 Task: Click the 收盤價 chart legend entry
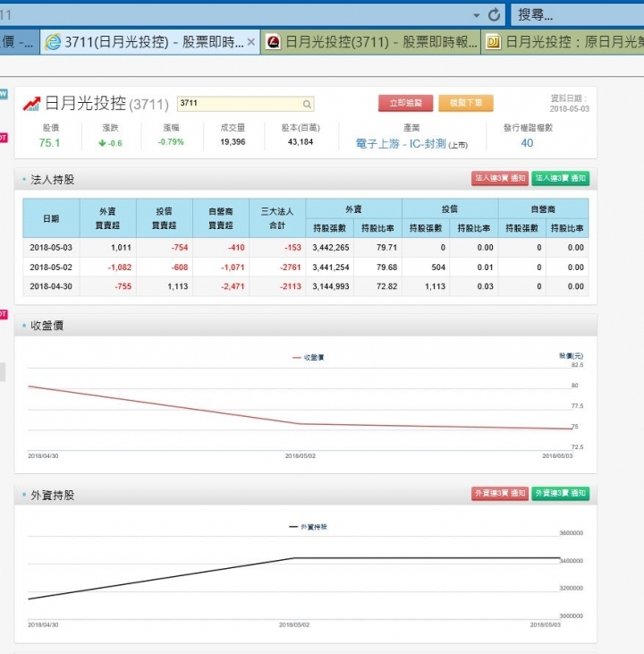click(309, 358)
